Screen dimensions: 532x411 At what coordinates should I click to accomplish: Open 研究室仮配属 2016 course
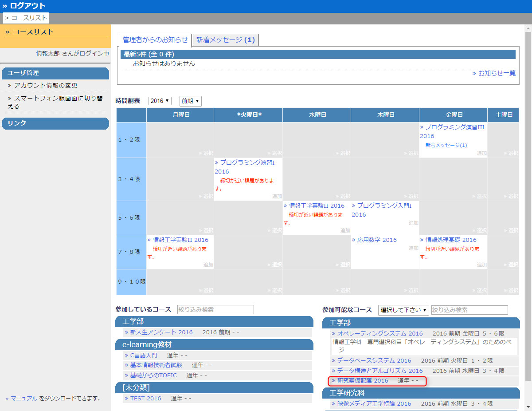(x=362, y=380)
